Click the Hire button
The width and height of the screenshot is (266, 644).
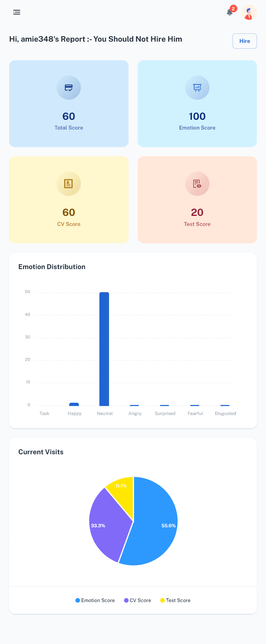coord(245,41)
